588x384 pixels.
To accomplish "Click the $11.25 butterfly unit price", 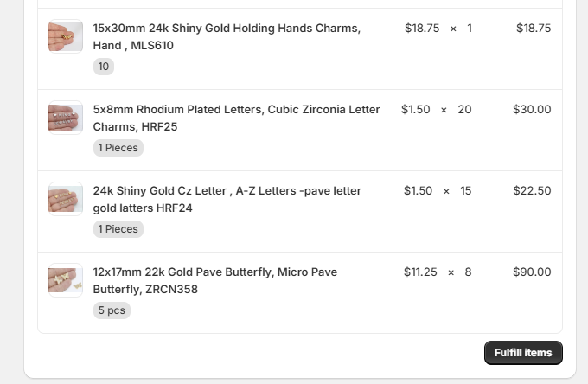I will click(420, 272).
